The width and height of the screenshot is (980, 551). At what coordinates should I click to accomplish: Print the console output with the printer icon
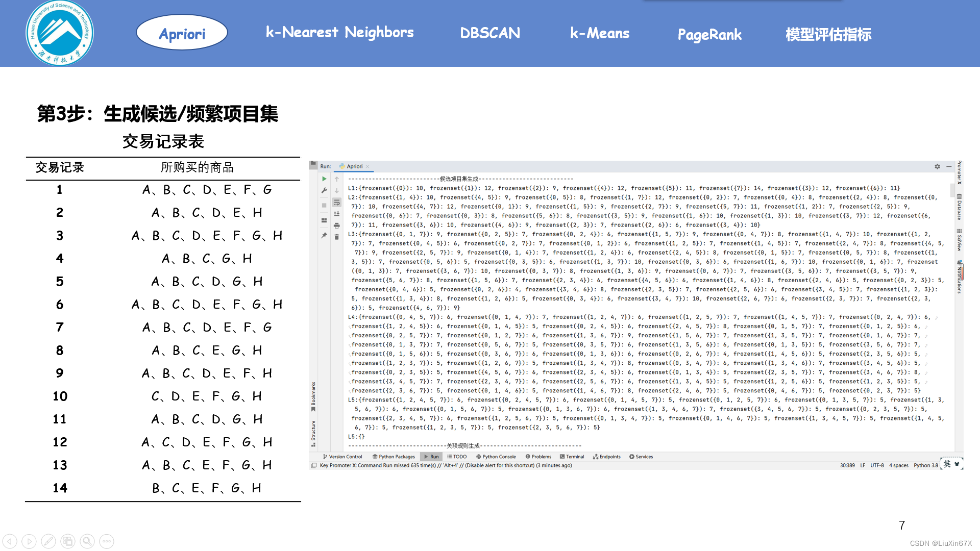point(337,226)
